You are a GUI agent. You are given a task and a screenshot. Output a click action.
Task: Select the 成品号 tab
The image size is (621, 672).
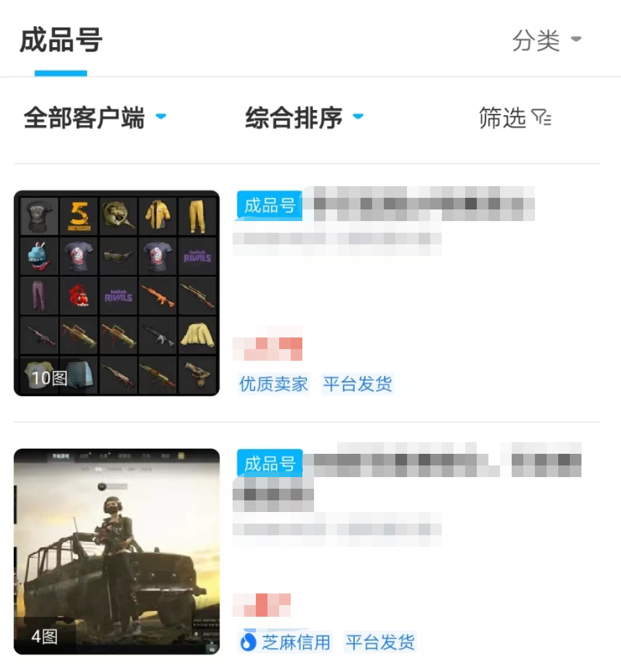pyautogui.click(x=61, y=40)
